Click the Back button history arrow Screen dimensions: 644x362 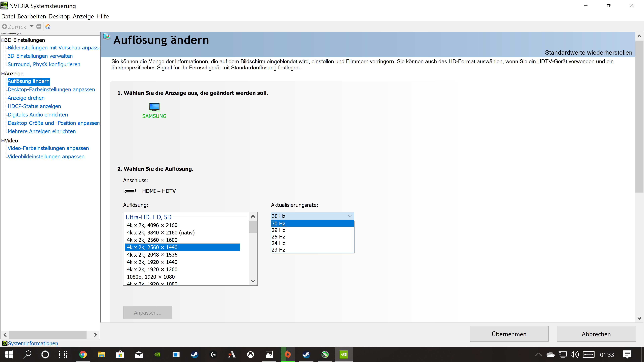point(32,26)
